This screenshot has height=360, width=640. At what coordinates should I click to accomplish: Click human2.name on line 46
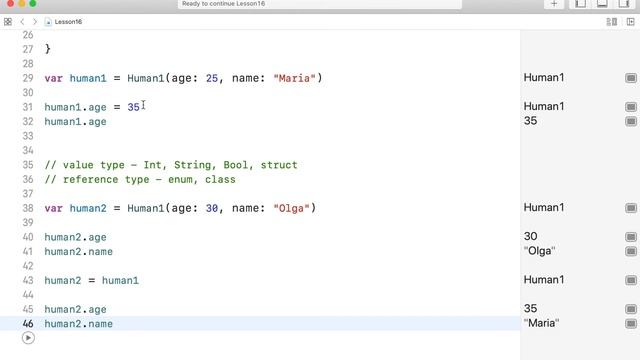pyautogui.click(x=78, y=324)
